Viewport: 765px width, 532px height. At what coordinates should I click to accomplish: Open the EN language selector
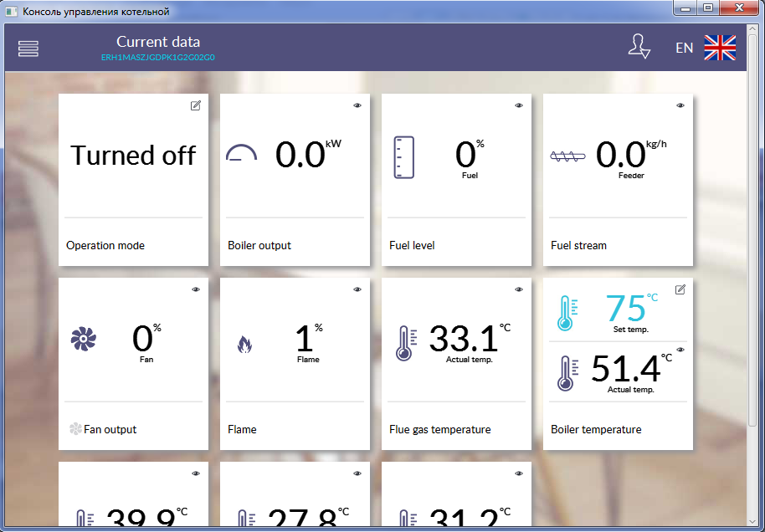(684, 48)
